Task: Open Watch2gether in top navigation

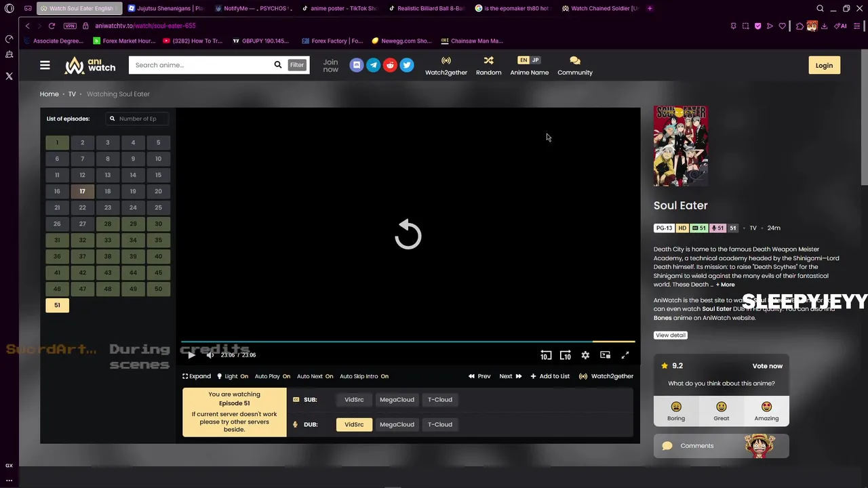Action: click(x=446, y=66)
